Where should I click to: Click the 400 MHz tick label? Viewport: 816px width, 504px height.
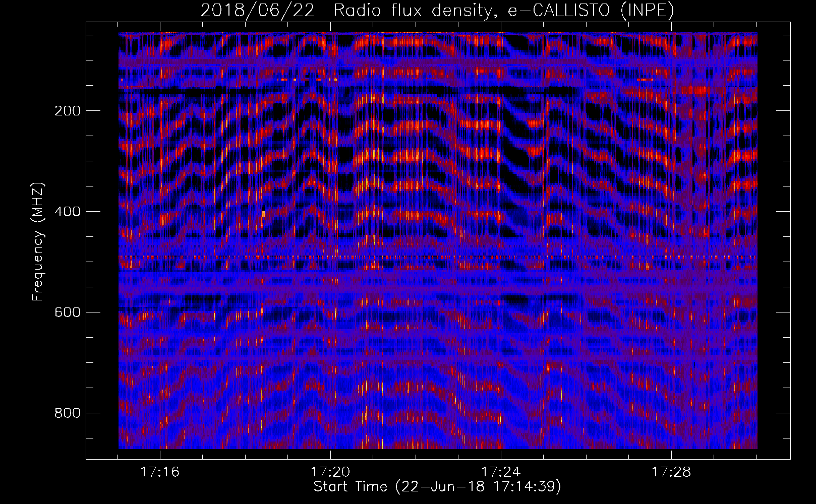pos(68,212)
